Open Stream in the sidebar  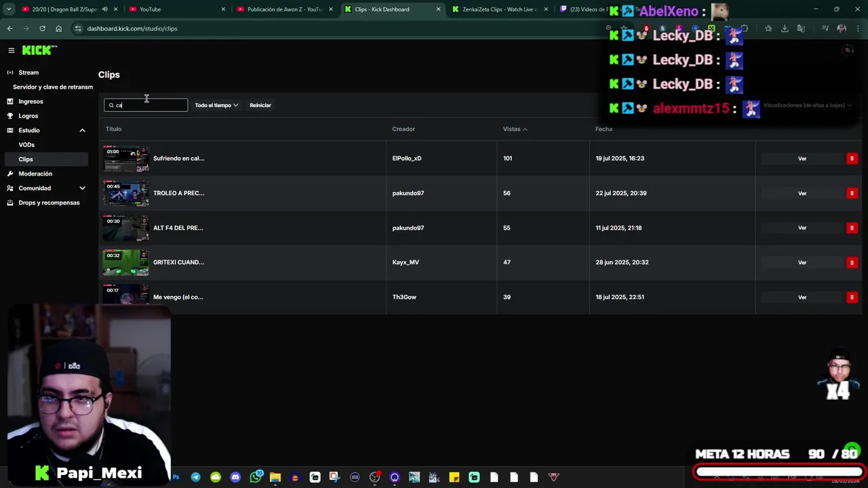(28, 73)
